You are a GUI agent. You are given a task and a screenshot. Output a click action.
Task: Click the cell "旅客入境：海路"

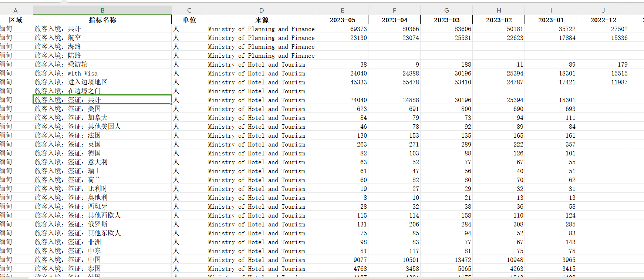(102, 46)
